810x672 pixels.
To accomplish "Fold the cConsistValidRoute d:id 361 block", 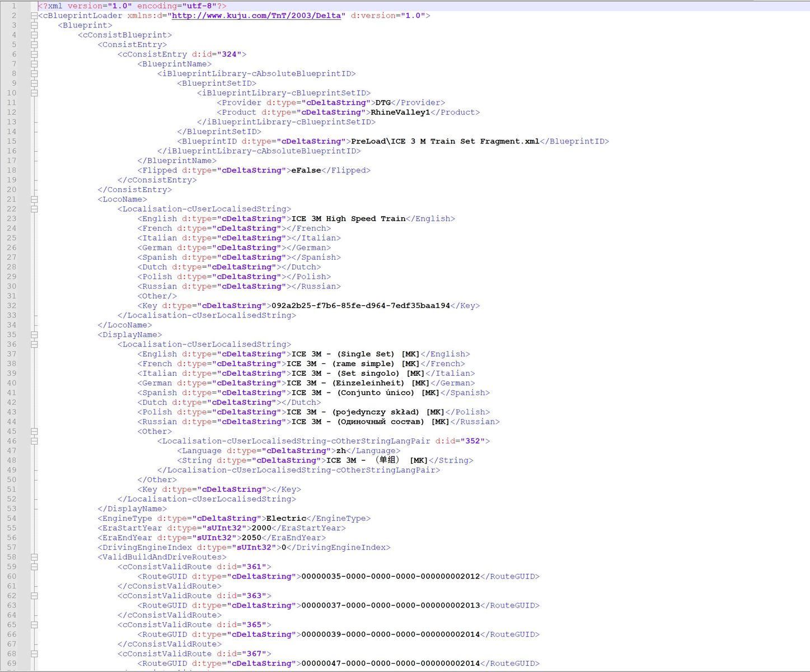I will tap(34, 567).
